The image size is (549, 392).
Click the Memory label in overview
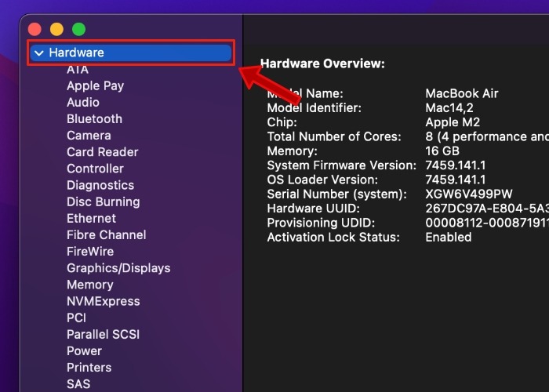pos(293,151)
